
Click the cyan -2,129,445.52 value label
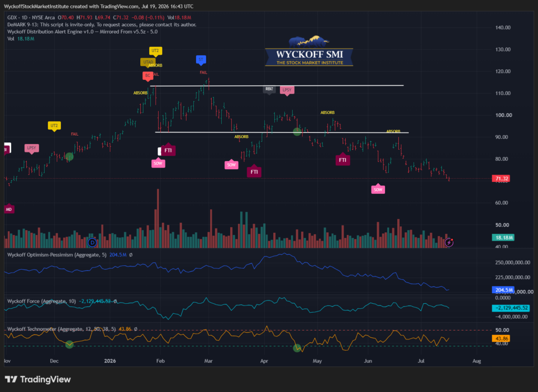click(x=511, y=308)
